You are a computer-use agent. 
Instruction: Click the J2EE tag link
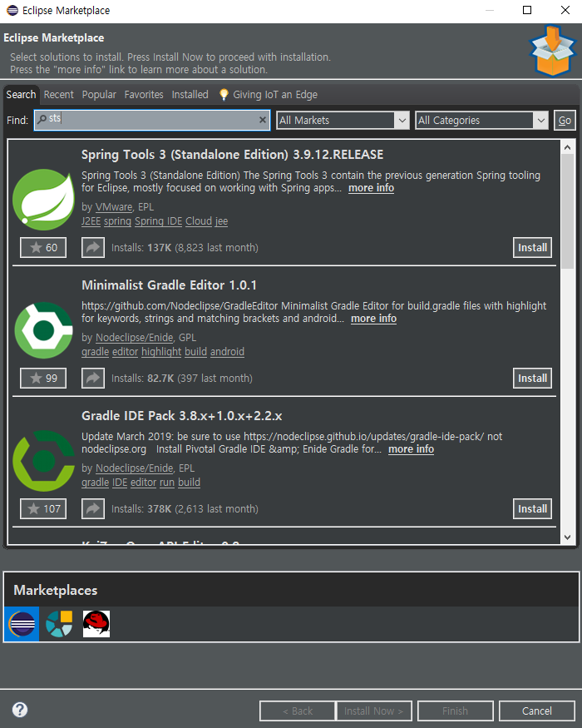(x=91, y=221)
